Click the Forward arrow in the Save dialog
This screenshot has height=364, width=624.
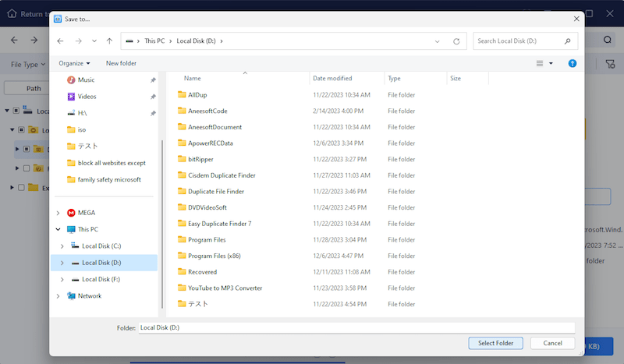click(79, 41)
